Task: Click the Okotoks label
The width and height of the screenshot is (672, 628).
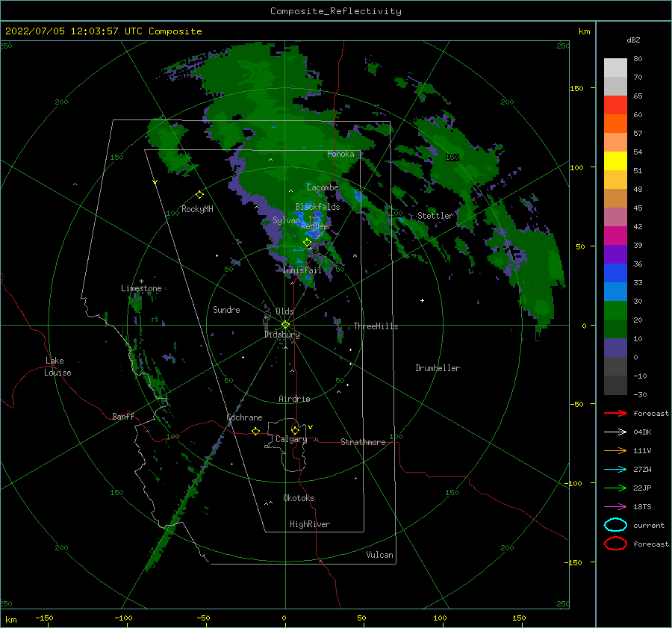Action: point(299,498)
